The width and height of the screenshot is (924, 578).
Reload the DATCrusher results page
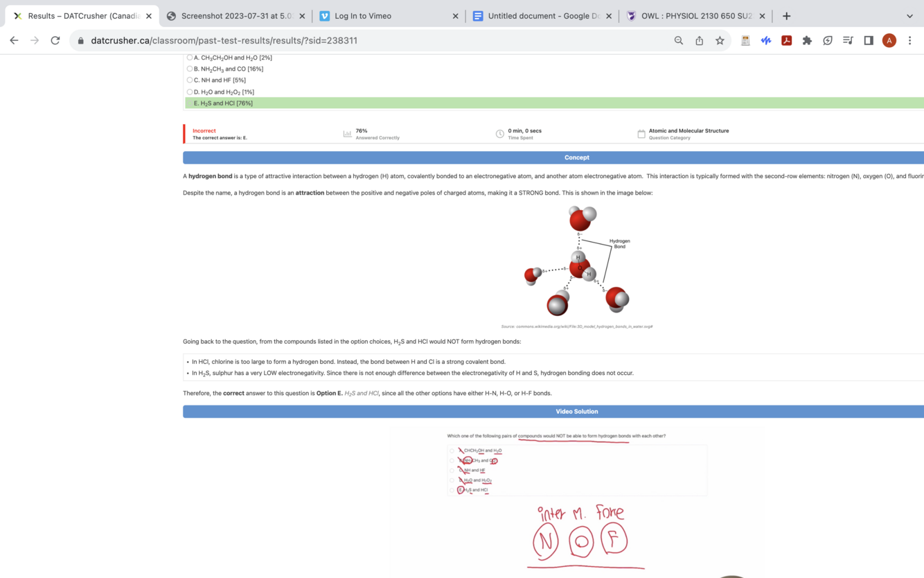[55, 40]
